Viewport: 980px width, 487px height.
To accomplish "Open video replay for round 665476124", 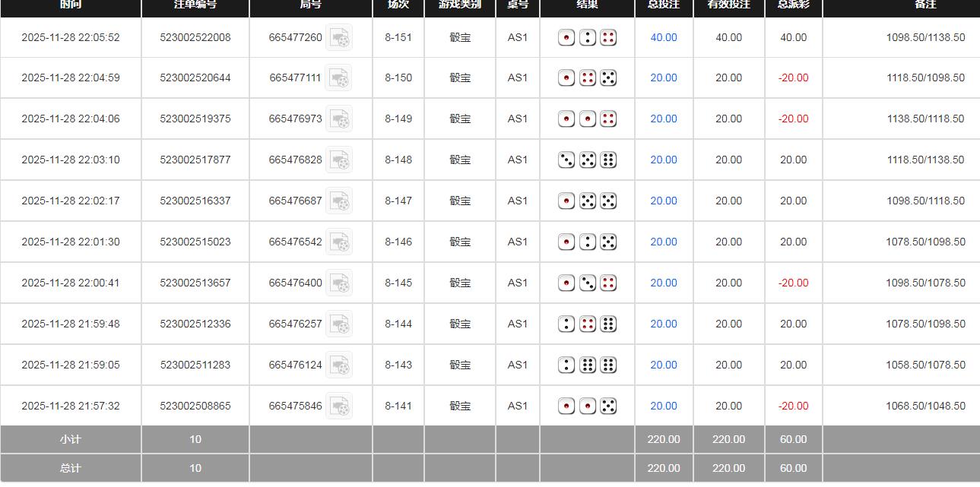I will click(x=338, y=365).
